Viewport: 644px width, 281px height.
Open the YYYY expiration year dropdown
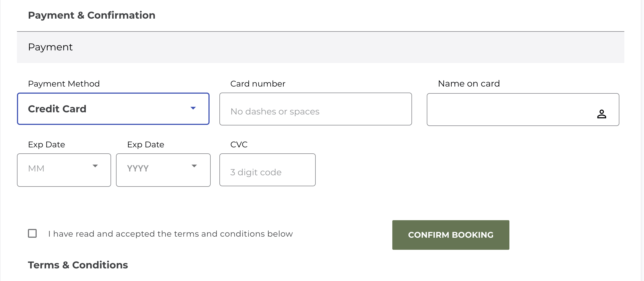point(194,166)
